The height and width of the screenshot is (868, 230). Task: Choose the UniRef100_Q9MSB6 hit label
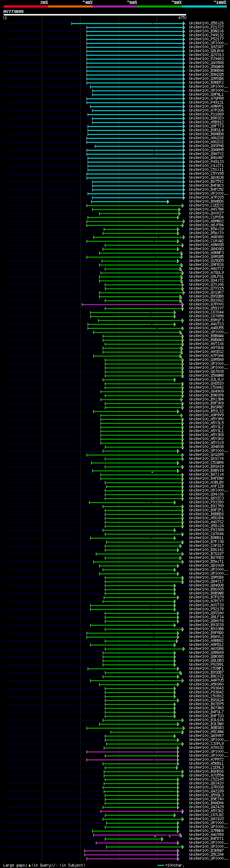(206, 79)
